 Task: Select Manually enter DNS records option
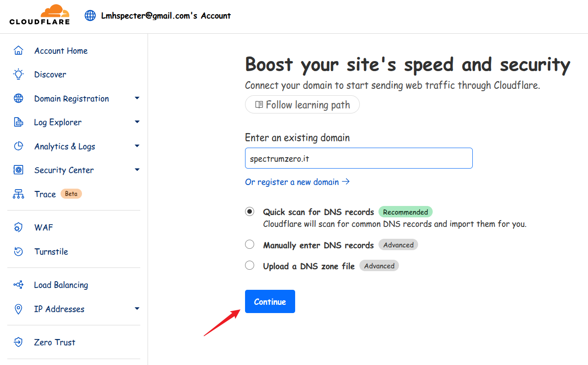point(250,245)
